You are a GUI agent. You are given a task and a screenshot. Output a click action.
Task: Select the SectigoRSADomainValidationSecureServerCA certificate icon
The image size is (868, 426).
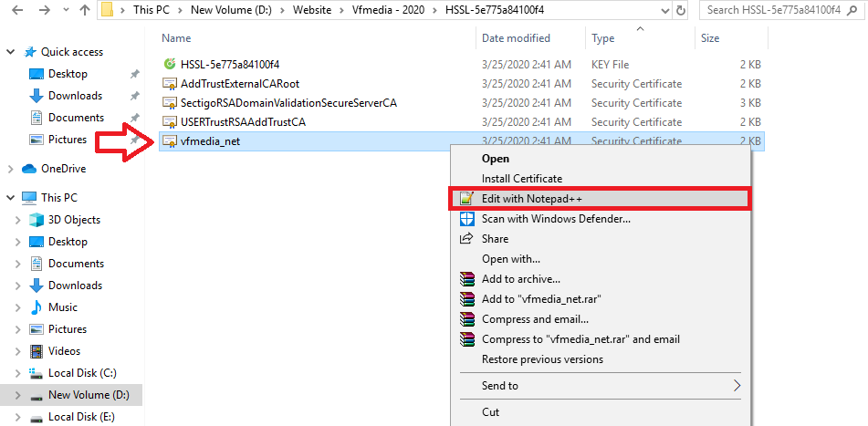click(170, 103)
